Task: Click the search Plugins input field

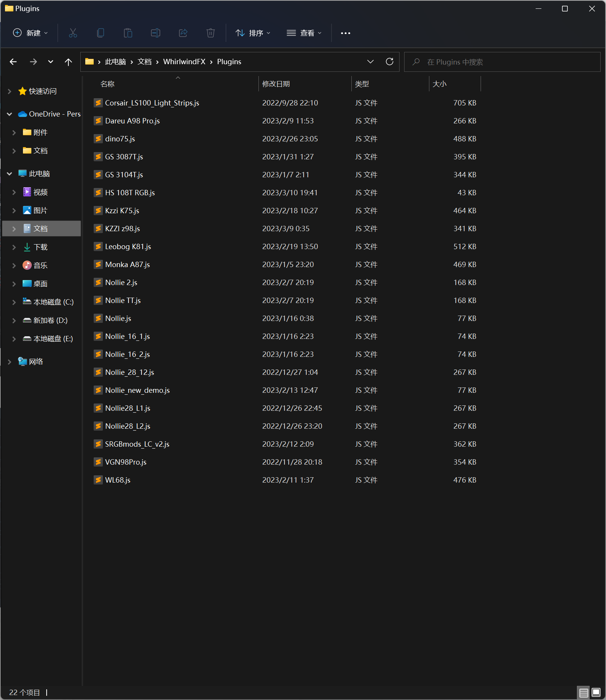Action: point(502,62)
